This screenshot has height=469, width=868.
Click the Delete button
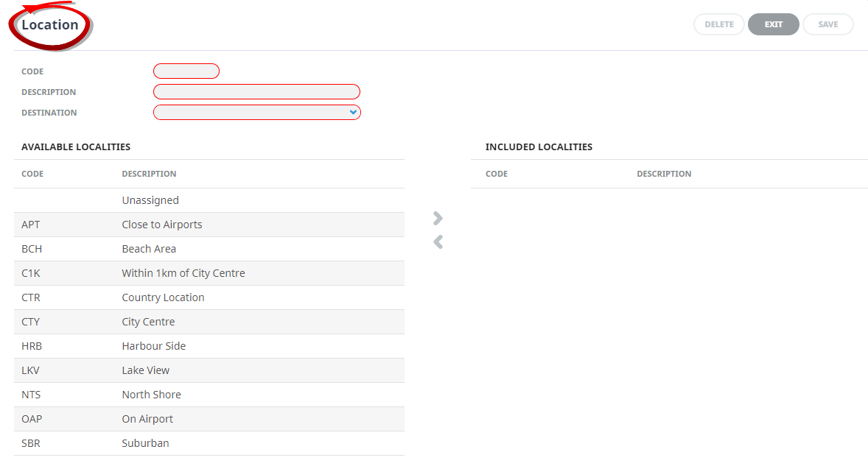718,24
